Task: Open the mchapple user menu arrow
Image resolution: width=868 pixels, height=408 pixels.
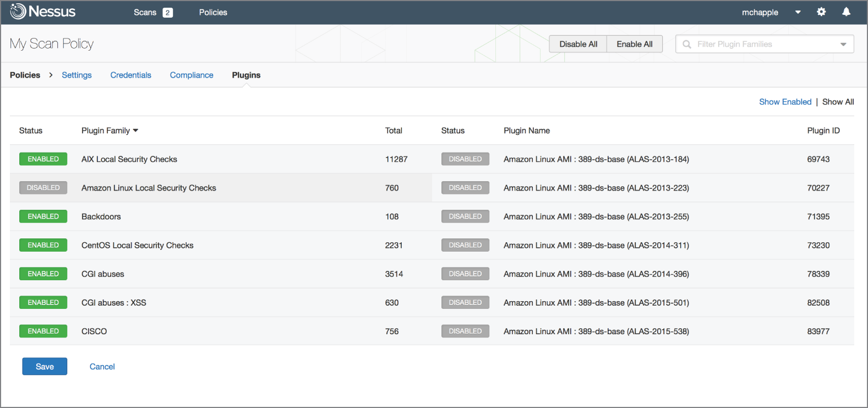Action: (x=798, y=12)
